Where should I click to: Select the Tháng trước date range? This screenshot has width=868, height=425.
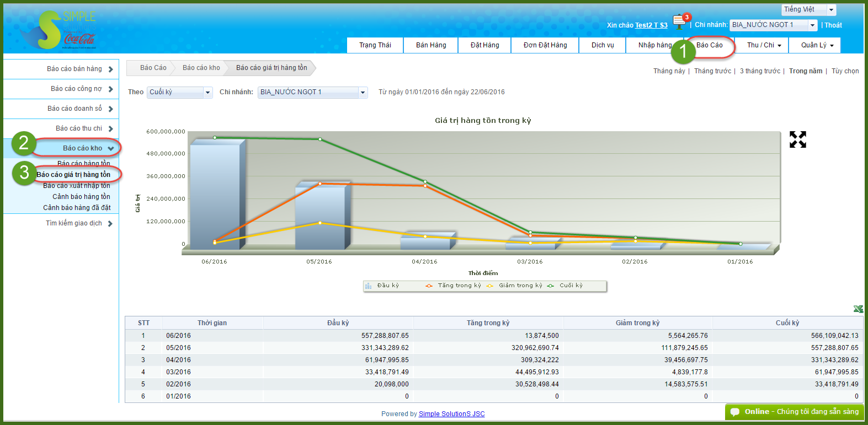pos(712,71)
